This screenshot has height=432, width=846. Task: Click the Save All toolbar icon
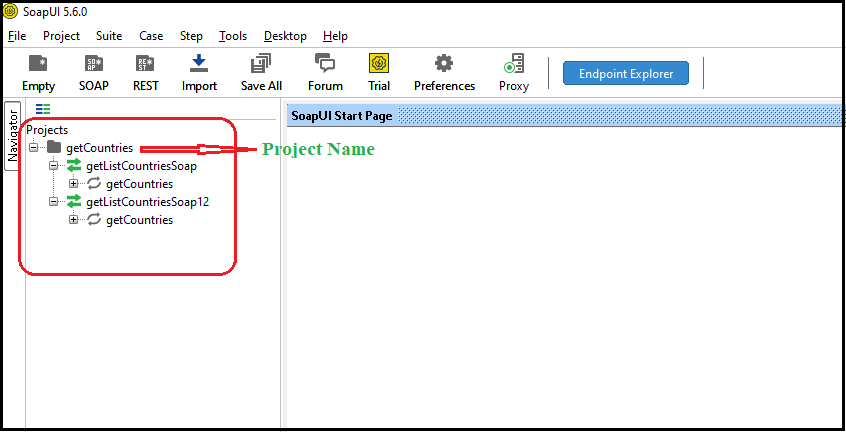pos(261,64)
